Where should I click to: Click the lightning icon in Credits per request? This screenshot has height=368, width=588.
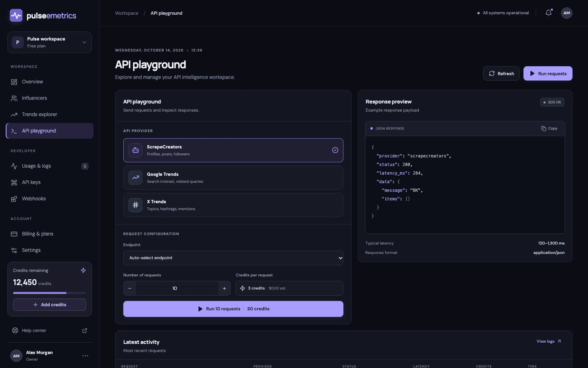pyautogui.click(x=243, y=288)
